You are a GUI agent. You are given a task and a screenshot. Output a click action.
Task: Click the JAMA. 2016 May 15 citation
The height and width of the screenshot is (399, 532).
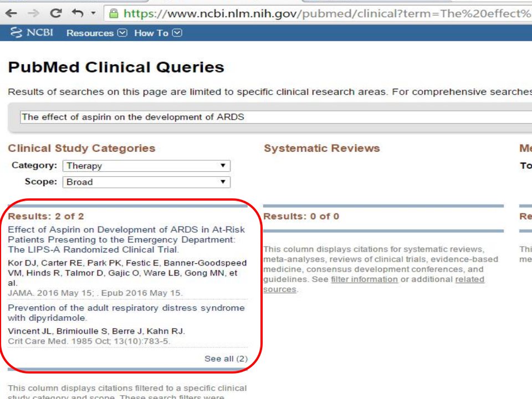(95, 293)
